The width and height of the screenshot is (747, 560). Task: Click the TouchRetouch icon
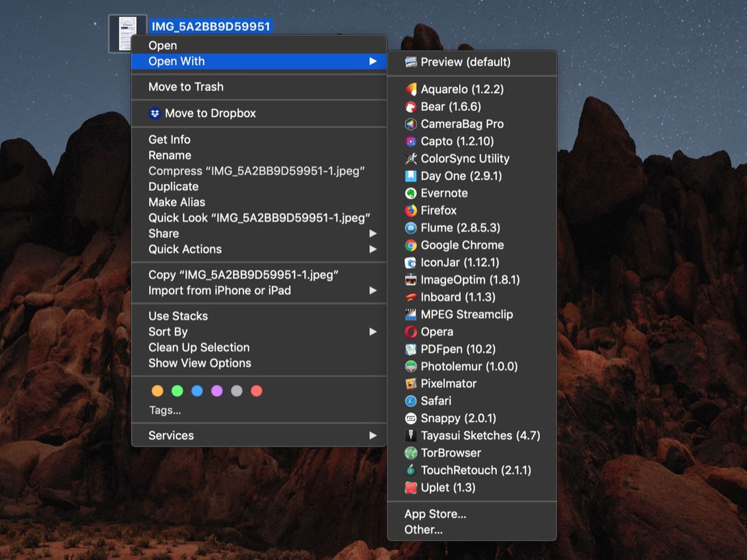pos(411,470)
